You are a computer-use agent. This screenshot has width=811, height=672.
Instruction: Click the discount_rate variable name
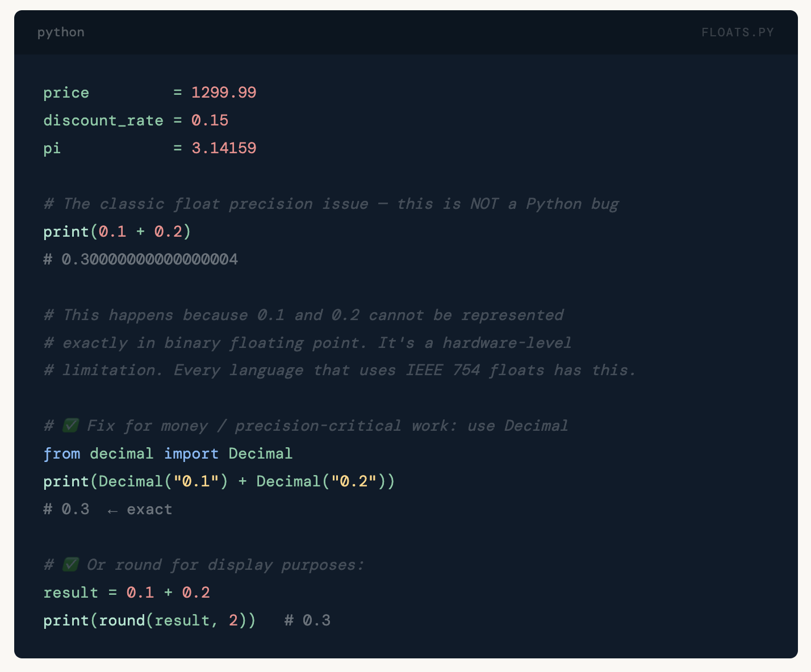coord(103,120)
